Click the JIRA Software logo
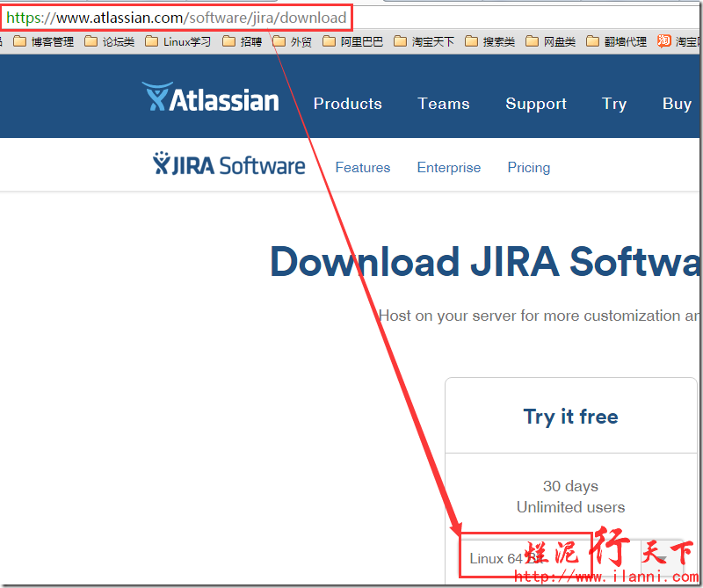 point(228,164)
